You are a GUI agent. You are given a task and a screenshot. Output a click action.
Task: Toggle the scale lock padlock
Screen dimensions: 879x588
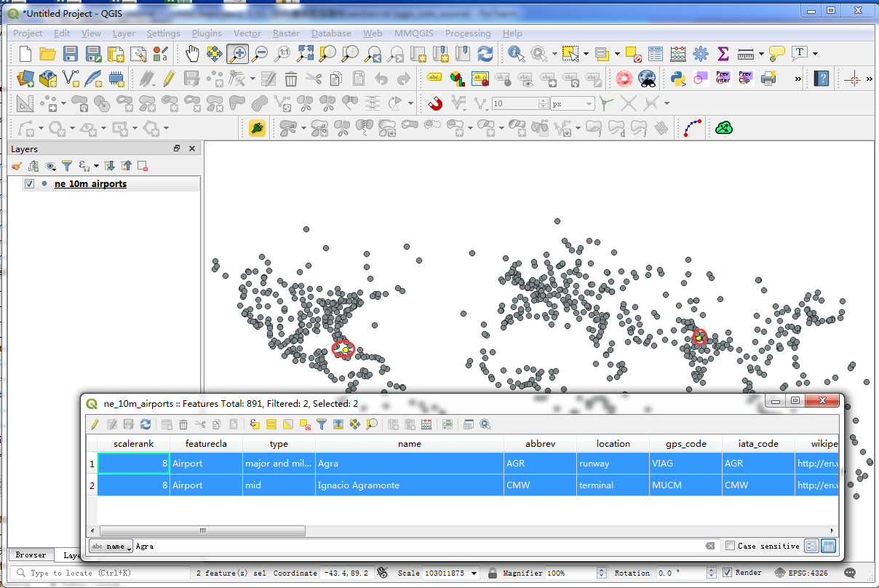coord(493,573)
